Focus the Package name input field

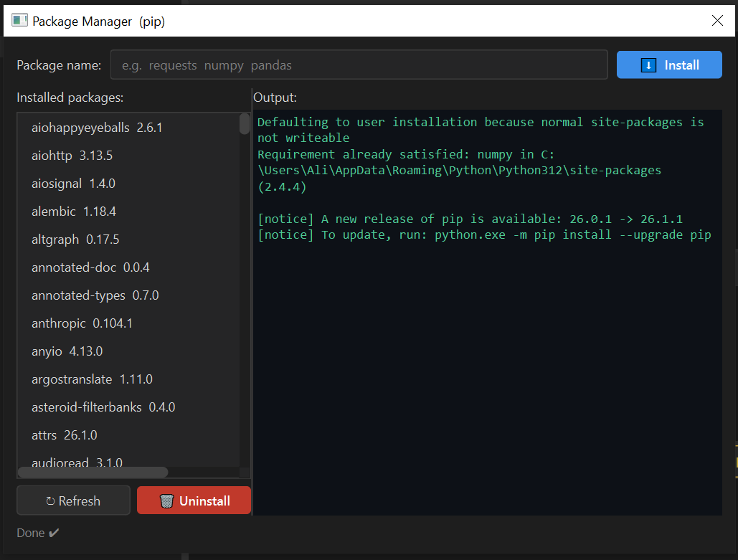click(359, 65)
